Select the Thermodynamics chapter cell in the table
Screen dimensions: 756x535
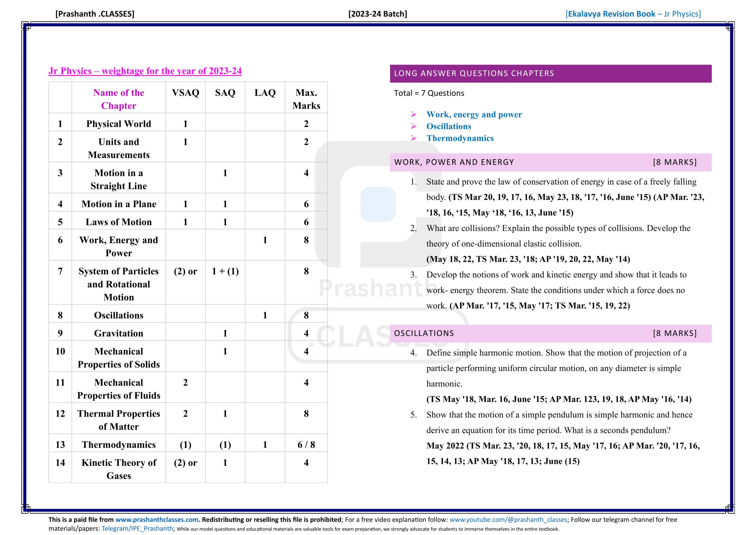pyautogui.click(x=118, y=444)
